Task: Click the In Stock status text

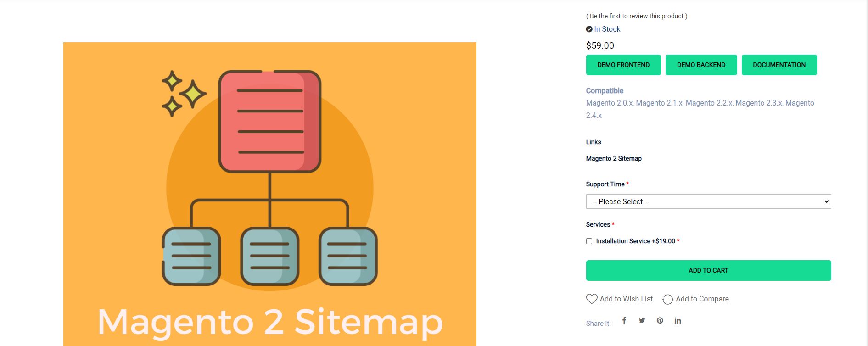Action: pyautogui.click(x=607, y=29)
